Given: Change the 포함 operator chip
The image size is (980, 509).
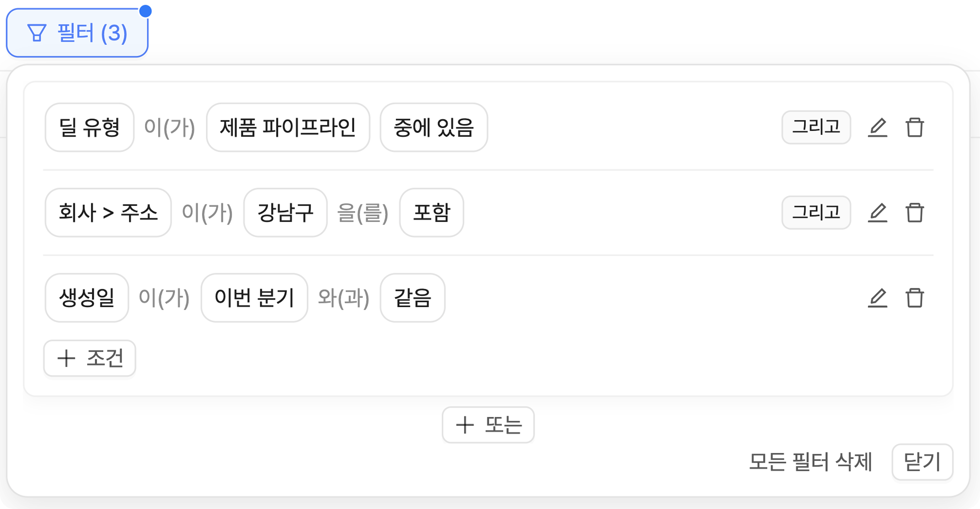Looking at the screenshot, I should 432,212.
